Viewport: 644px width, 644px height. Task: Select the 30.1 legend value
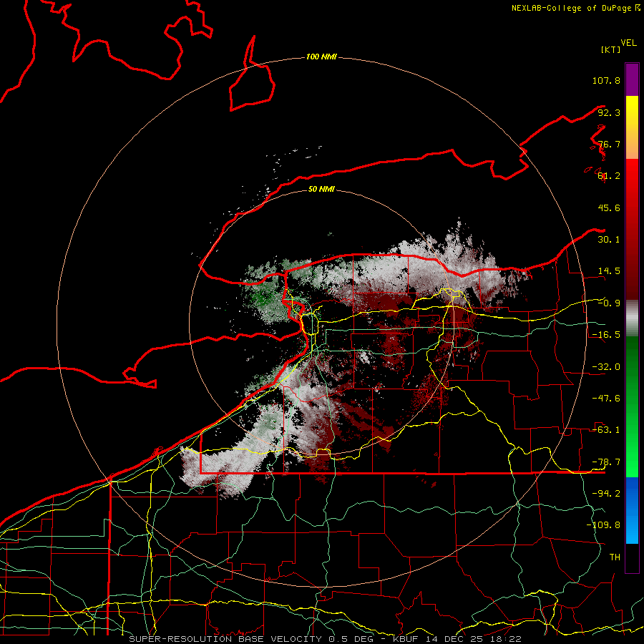[x=609, y=240]
